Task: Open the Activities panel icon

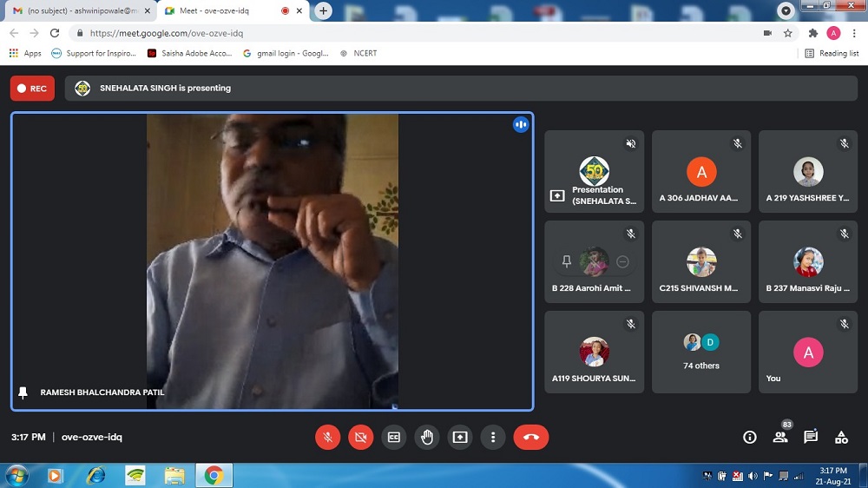Action: click(x=841, y=437)
